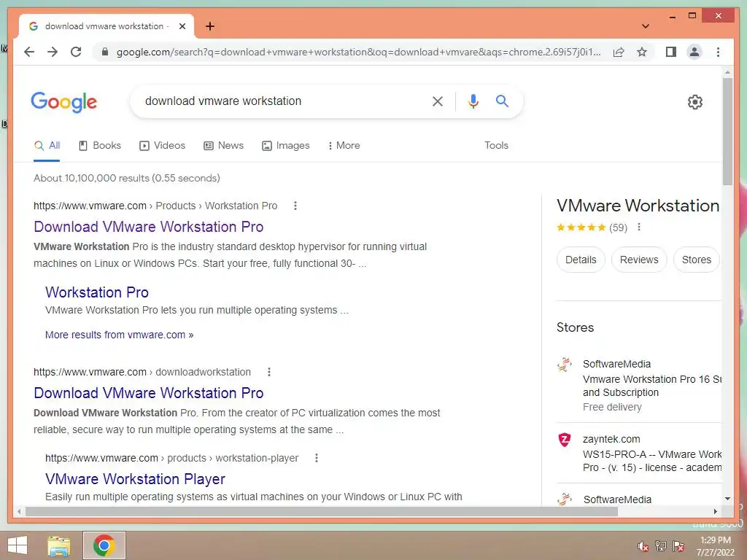The image size is (747, 560).
Task: Click the scroll down arrow
Action: click(727, 499)
